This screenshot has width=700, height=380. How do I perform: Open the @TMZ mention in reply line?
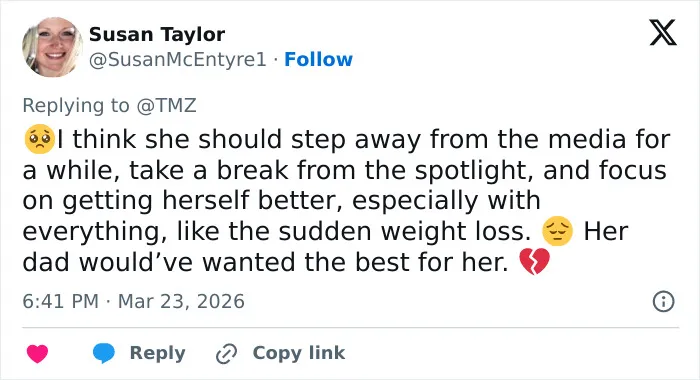click(167, 106)
